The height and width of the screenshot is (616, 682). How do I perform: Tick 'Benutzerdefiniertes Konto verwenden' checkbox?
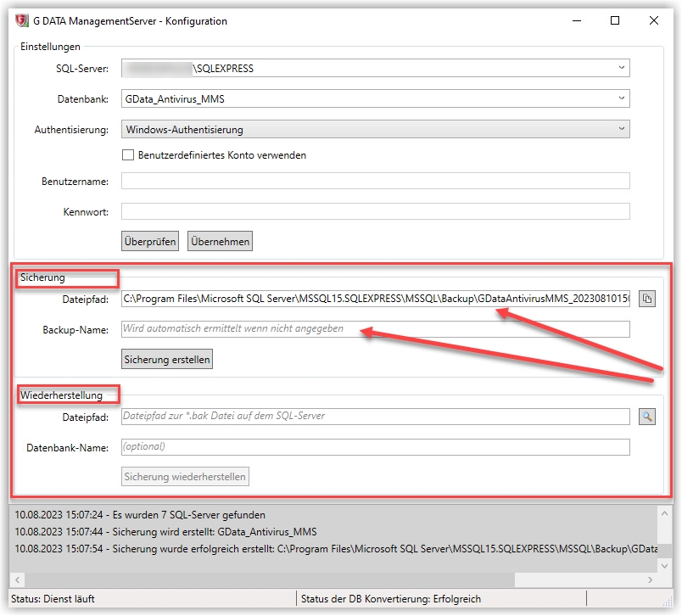coord(128,155)
